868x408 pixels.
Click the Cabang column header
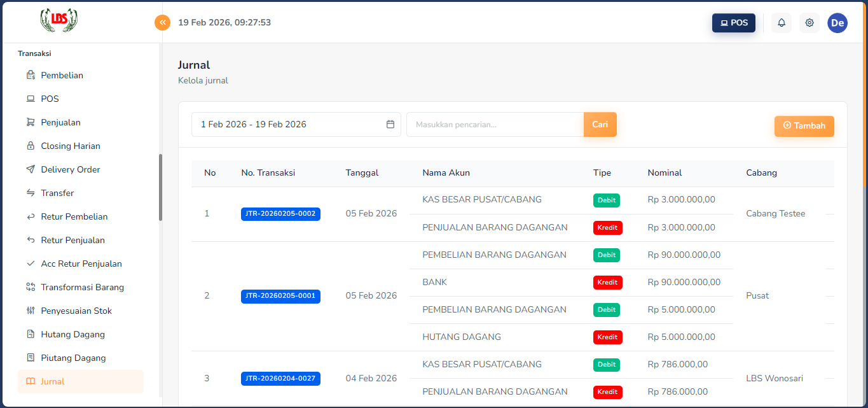[x=762, y=172]
